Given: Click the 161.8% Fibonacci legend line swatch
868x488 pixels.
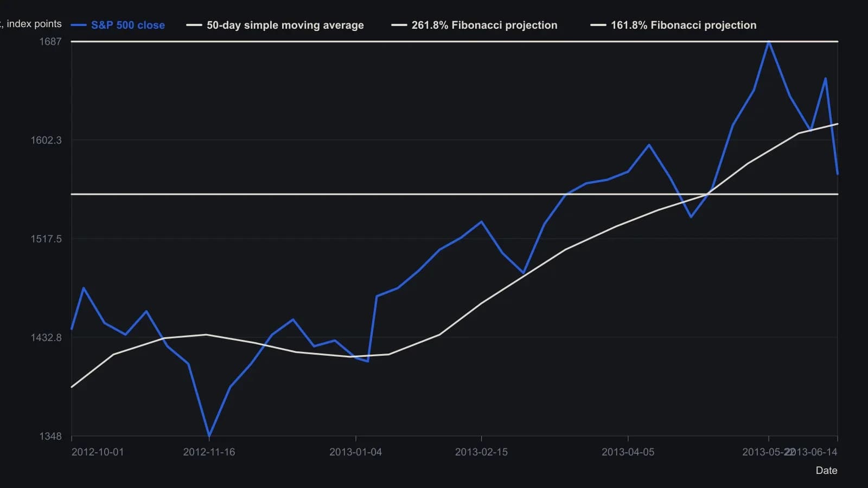Looking at the screenshot, I should [598, 25].
